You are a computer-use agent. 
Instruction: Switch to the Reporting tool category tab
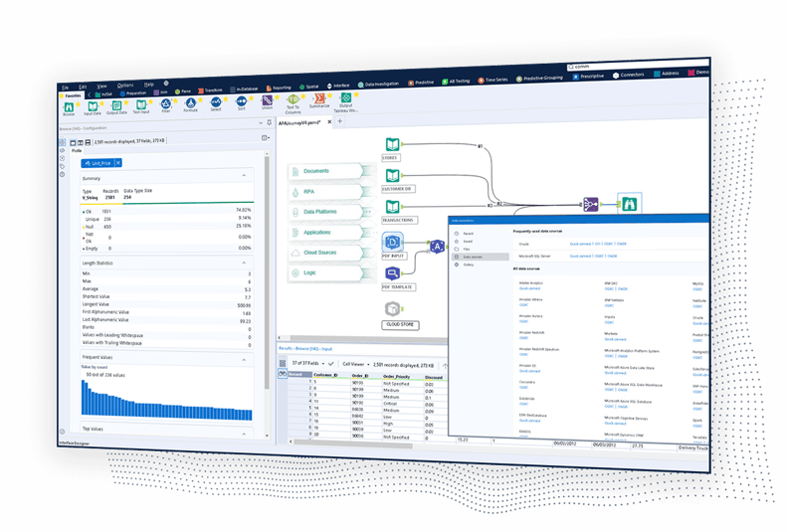click(279, 88)
